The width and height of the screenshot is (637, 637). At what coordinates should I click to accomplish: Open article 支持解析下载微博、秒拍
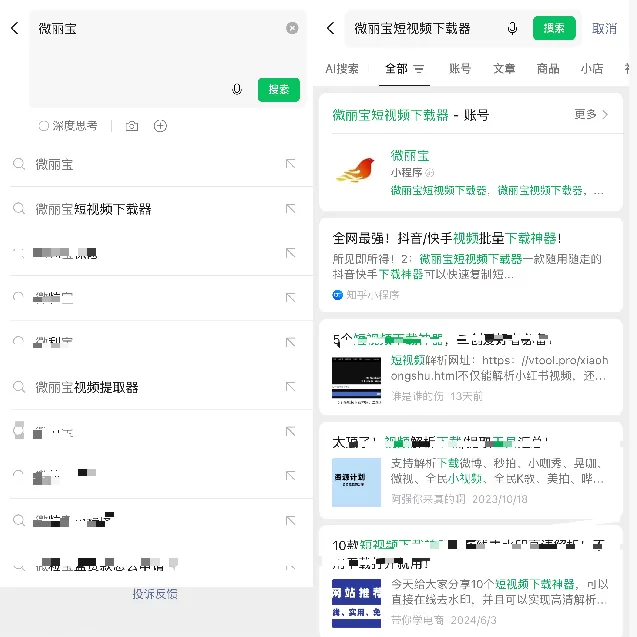(x=471, y=471)
